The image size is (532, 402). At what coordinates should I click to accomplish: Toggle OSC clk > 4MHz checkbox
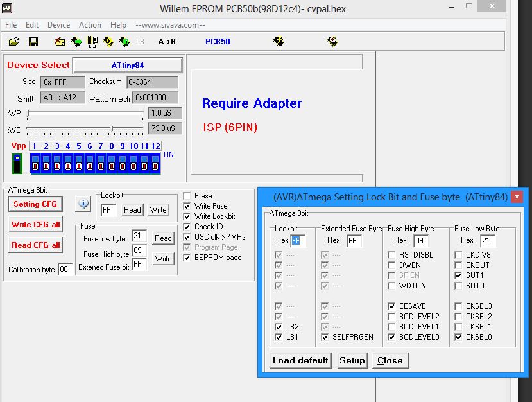click(187, 237)
